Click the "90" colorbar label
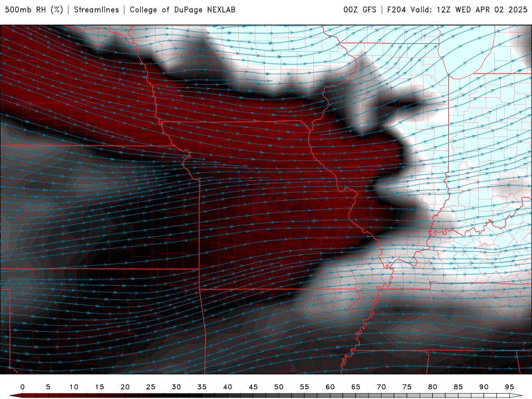Viewport: 532px width, 399px height. 483,387
